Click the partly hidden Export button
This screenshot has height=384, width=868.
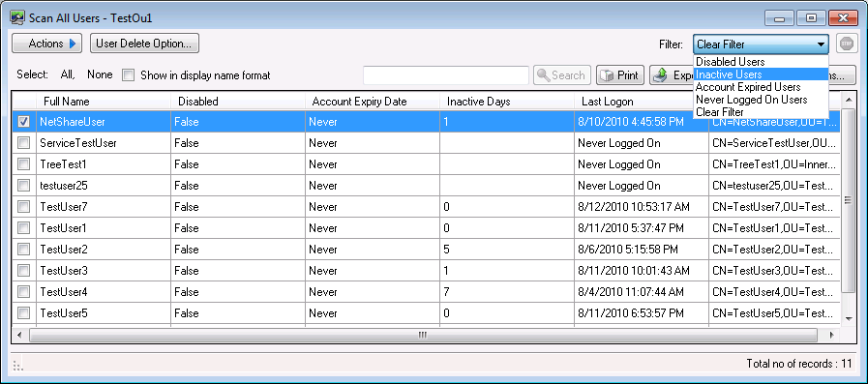672,75
